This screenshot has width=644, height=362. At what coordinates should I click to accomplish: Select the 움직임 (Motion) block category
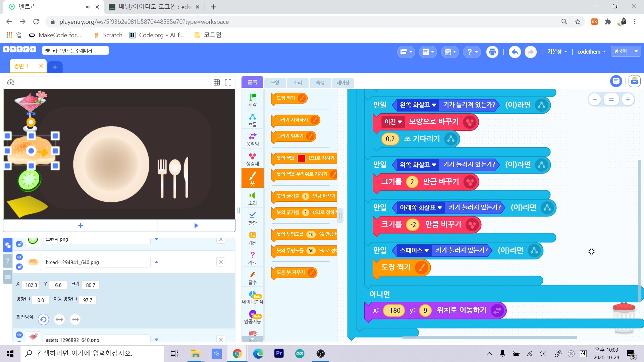point(253,139)
